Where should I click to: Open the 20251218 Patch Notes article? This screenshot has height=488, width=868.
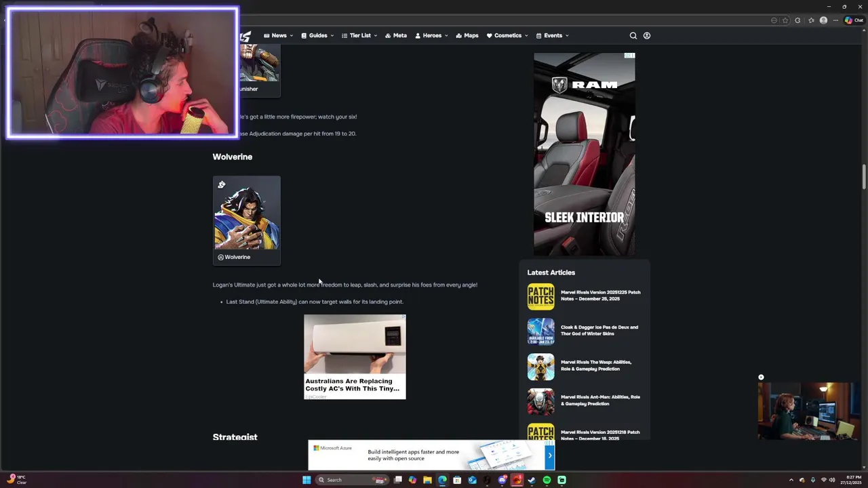click(x=600, y=434)
